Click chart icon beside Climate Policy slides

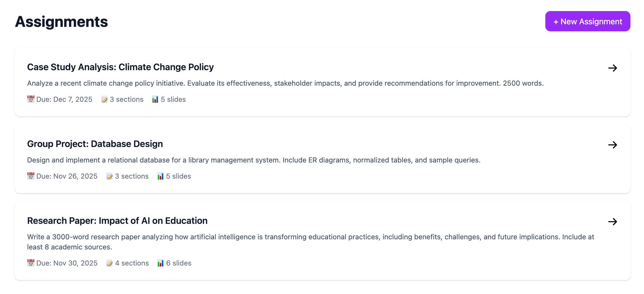coord(155,100)
